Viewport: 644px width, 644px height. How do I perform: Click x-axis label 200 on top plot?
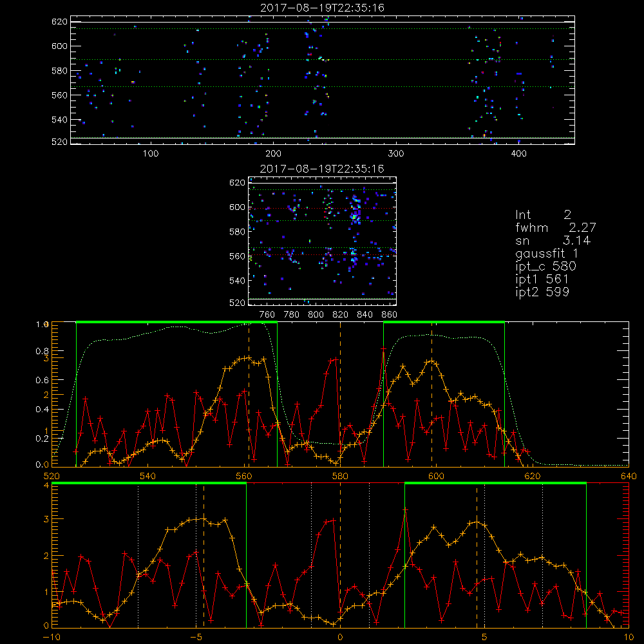pyautogui.click(x=273, y=154)
